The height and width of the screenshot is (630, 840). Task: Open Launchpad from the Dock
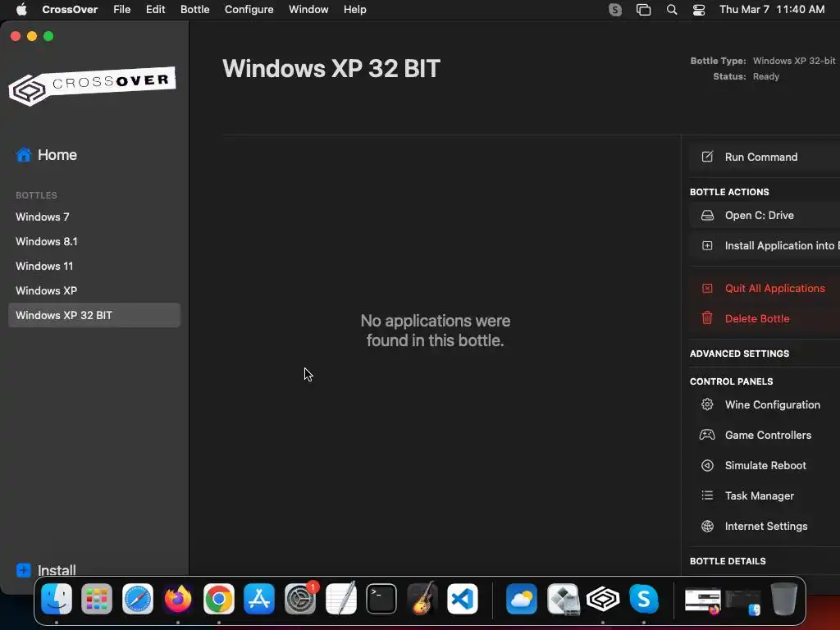pyautogui.click(x=97, y=598)
